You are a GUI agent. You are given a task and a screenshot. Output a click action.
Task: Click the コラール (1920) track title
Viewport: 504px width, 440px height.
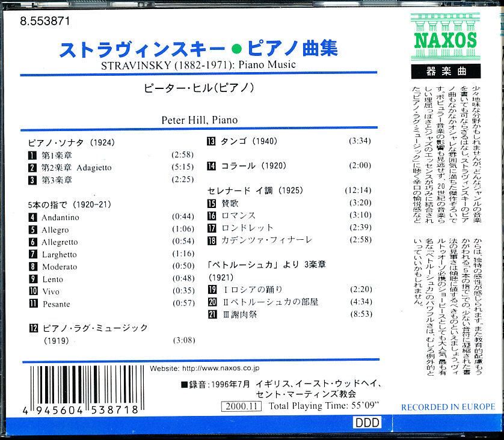tap(254, 166)
